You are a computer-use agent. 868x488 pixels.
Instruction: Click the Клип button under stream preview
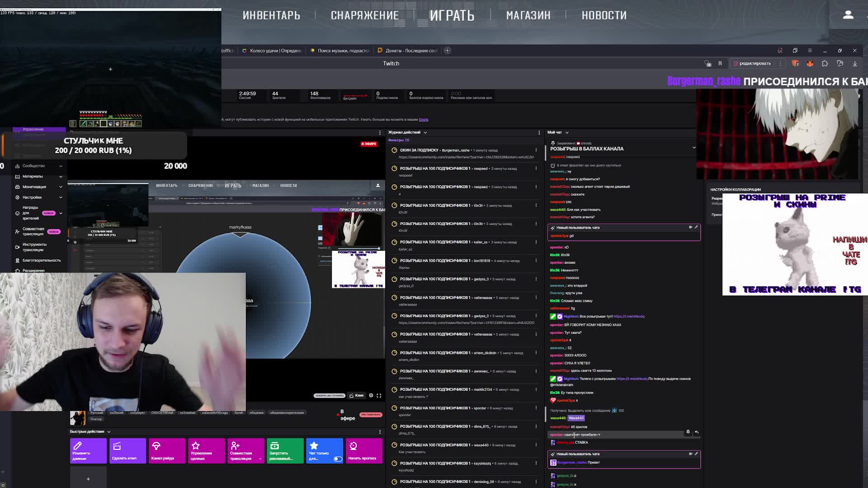[357, 395]
